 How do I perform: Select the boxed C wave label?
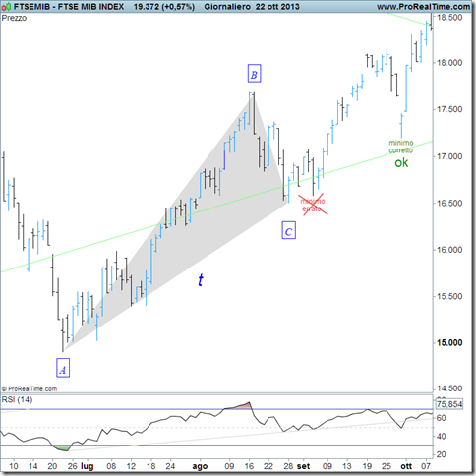(x=289, y=230)
